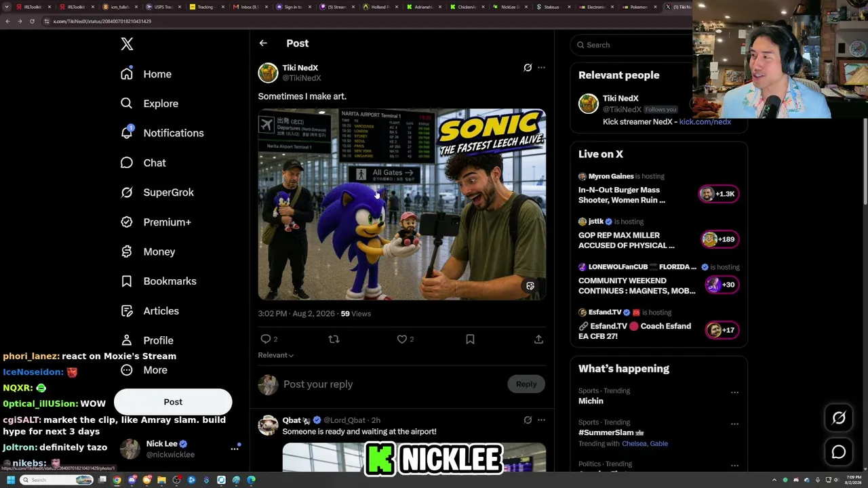Image resolution: width=868 pixels, height=488 pixels.
Task: Open the Chat bubble icon in sidebar
Action: tap(127, 163)
